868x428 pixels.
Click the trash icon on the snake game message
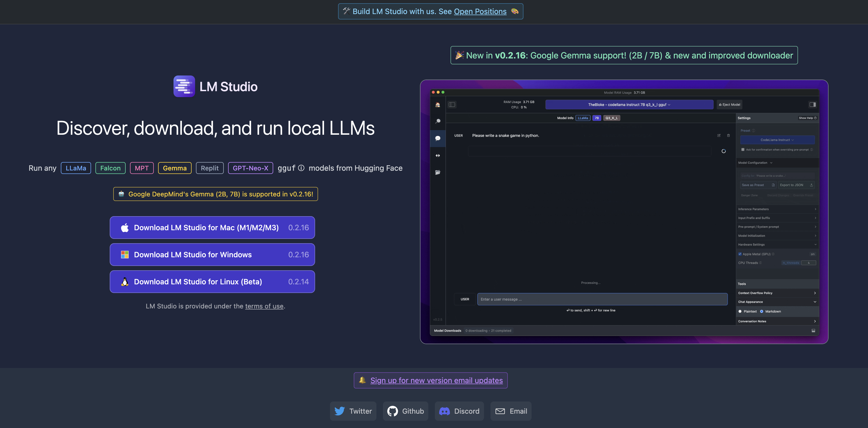click(728, 136)
